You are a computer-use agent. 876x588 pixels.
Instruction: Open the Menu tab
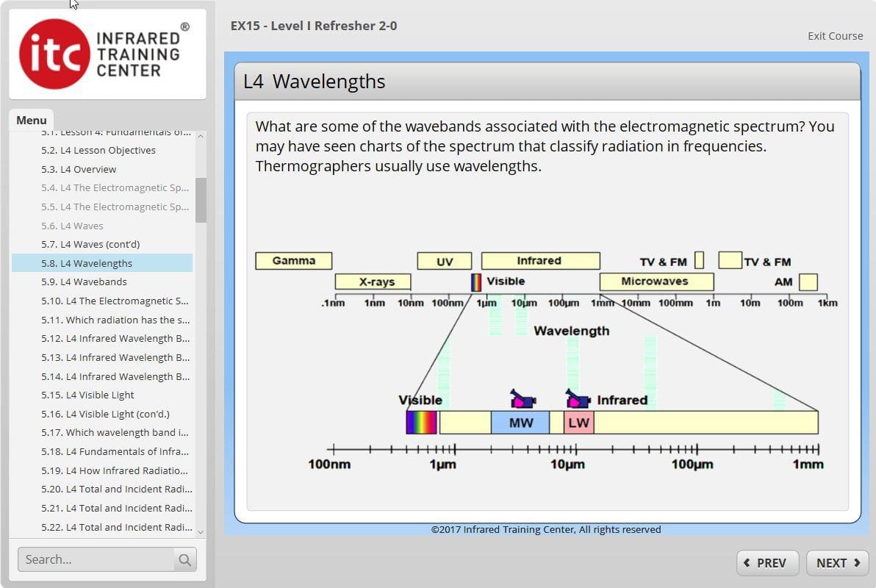(x=32, y=121)
